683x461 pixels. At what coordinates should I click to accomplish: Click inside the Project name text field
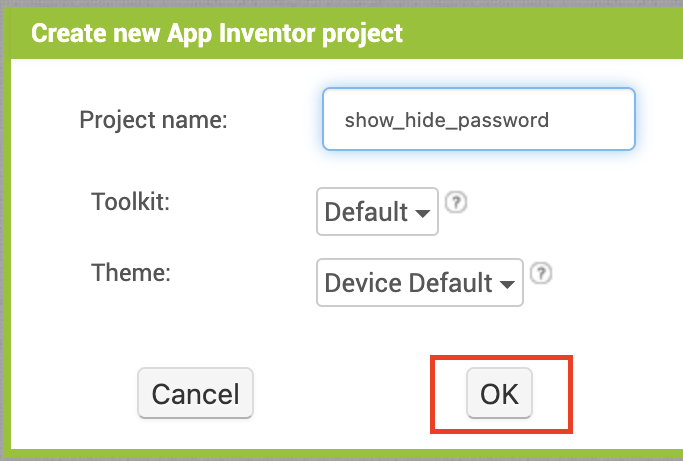point(479,119)
